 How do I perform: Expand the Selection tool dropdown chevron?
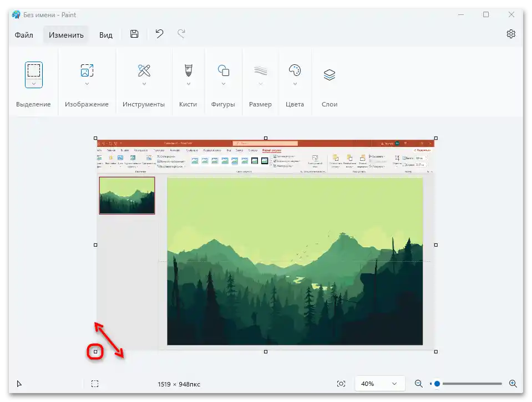pyautogui.click(x=34, y=84)
